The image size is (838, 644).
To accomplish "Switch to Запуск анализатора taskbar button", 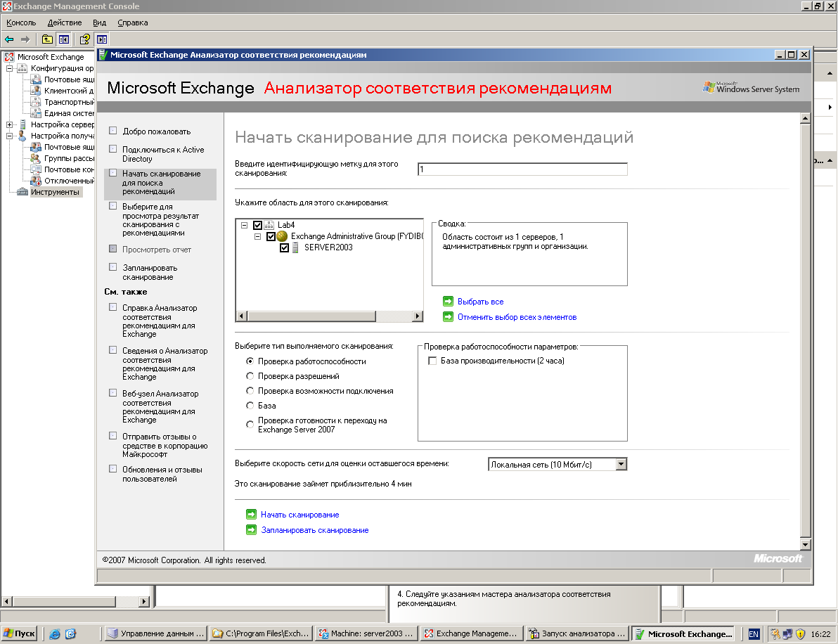I will pos(577,634).
